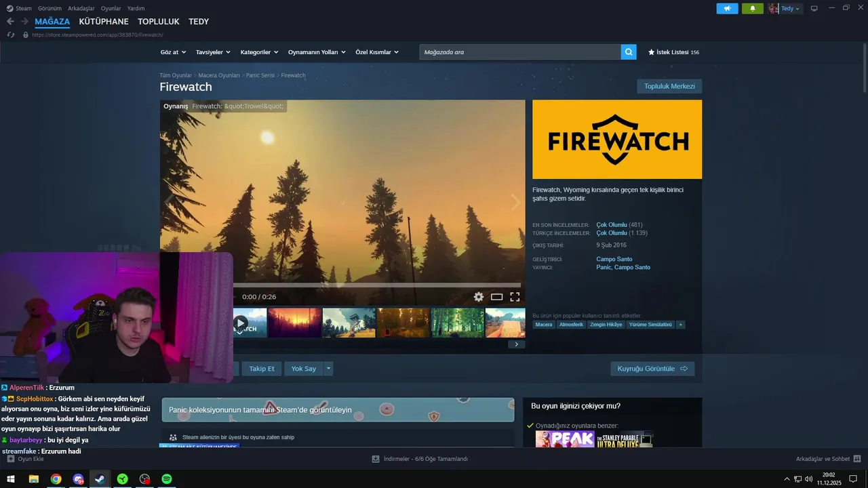This screenshot has width=868, height=488.
Task: Expand the Tavsiyeler dropdown
Action: coord(213,52)
